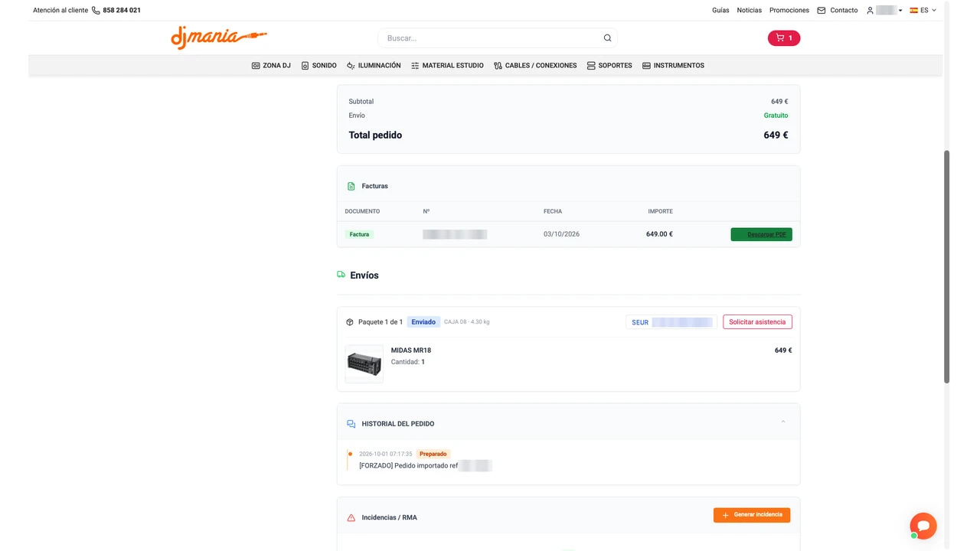Open the user account dropdown

[884, 11]
